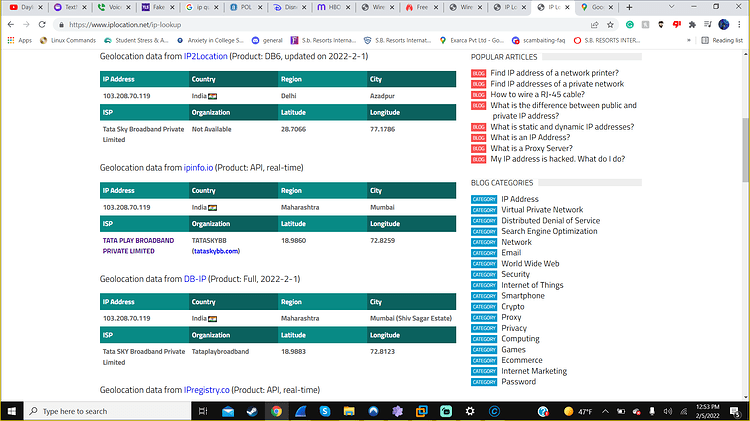Screen dimensions: 750x421
Task: Open 'Find IP address of a network printer?' article
Action: [554, 73]
